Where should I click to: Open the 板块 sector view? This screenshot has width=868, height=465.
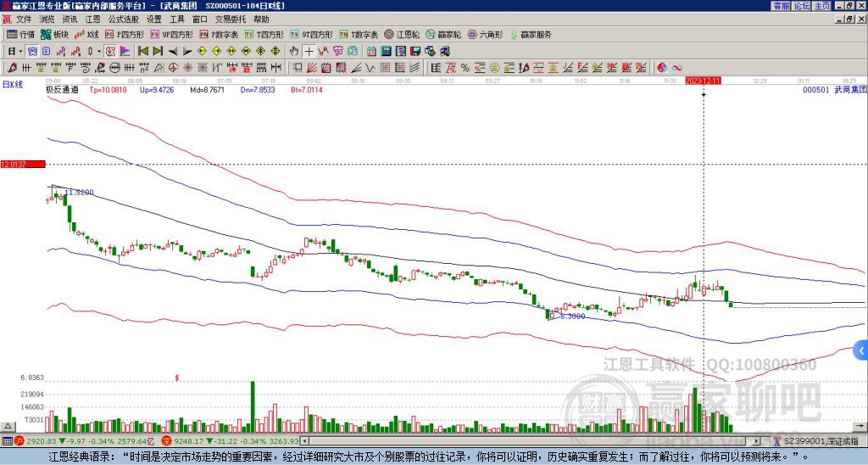(x=54, y=34)
